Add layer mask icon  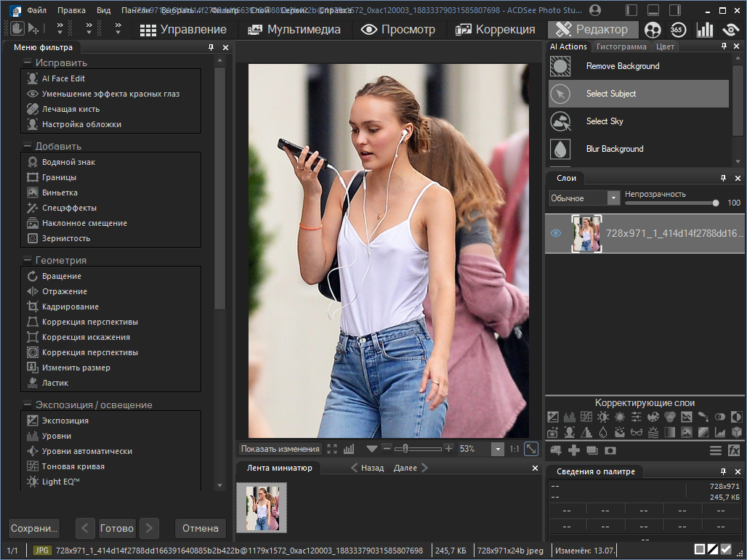pos(610,450)
